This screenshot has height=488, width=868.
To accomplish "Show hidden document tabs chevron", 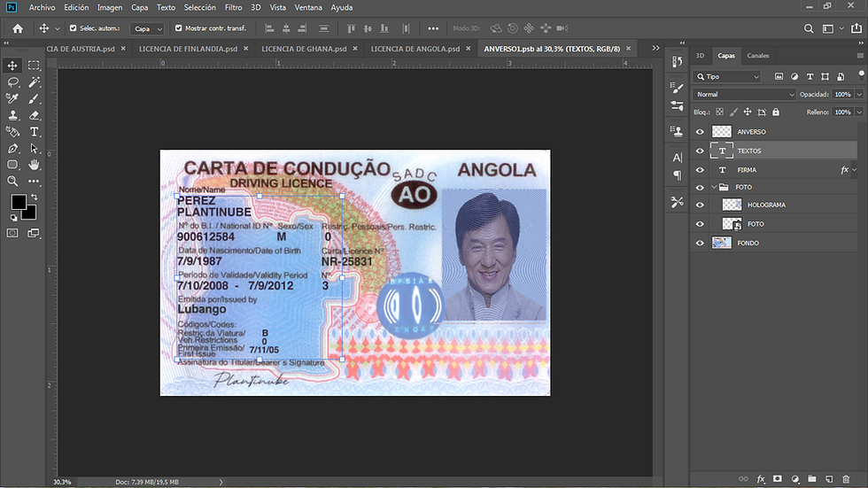I will pyautogui.click(x=656, y=49).
